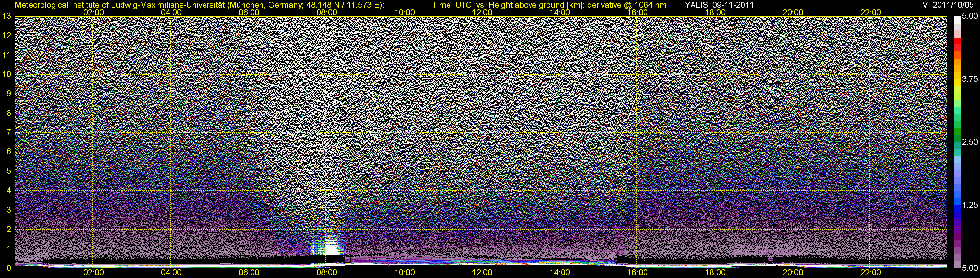Click the height axis label 8

[x=9, y=113]
